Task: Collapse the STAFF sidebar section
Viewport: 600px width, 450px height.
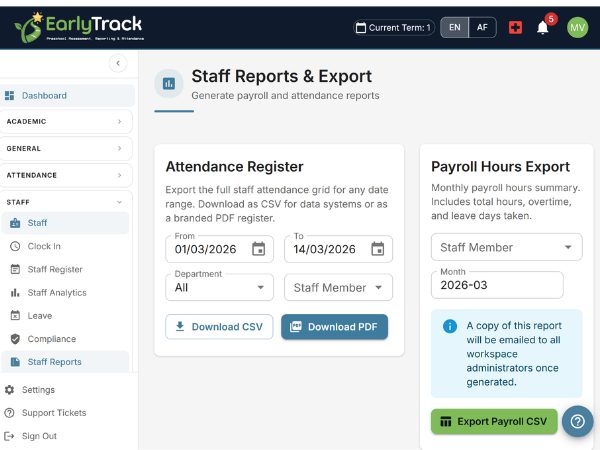Action: point(66,202)
